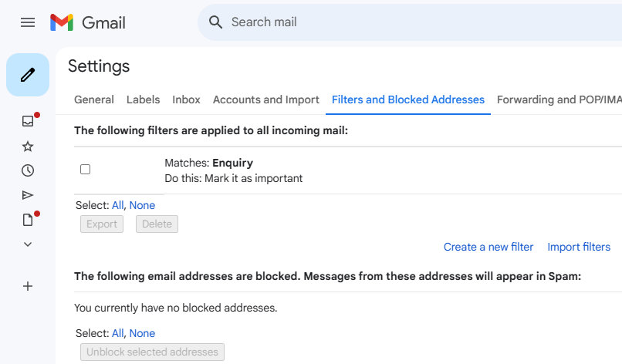Screen dimensions: 622x364
Task: Open Sent mail arrow icon
Action: tap(28, 195)
